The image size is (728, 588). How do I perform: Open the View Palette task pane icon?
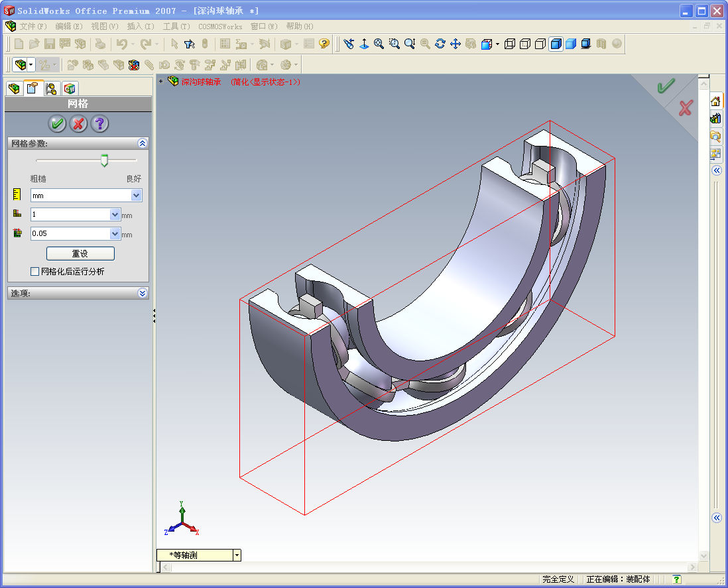[x=715, y=153]
